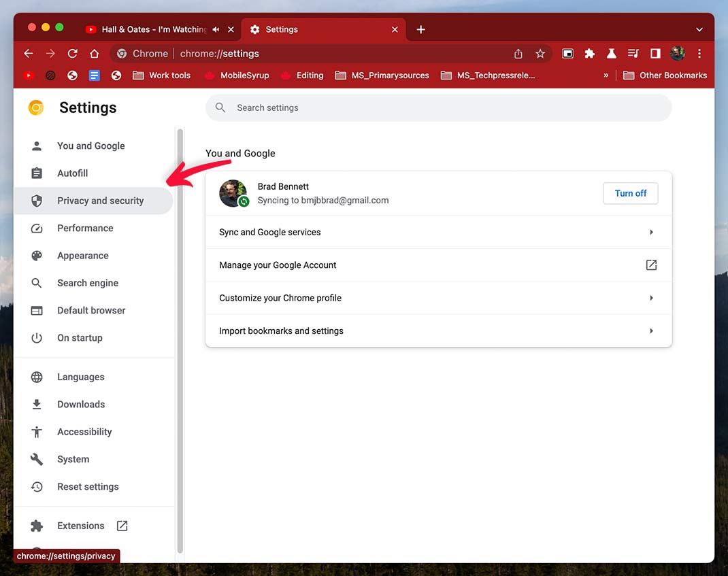Click the media controls icon
Viewport: 728px width, 576px height.
[x=633, y=54]
